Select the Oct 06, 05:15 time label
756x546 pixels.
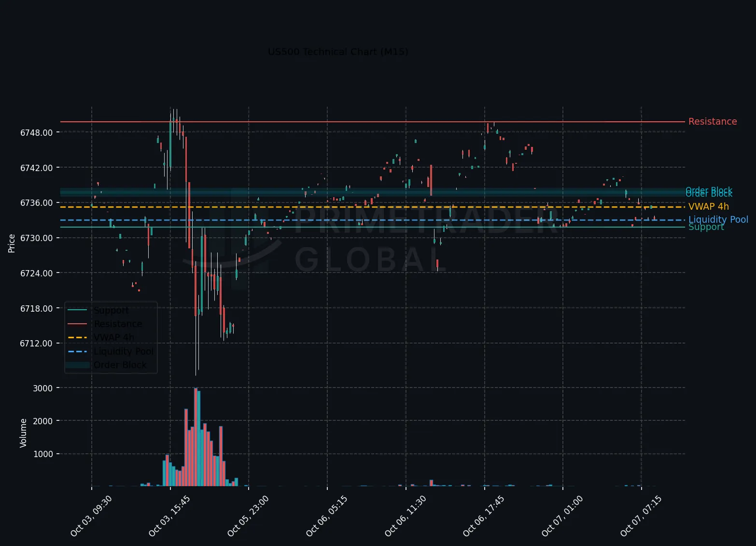click(327, 516)
